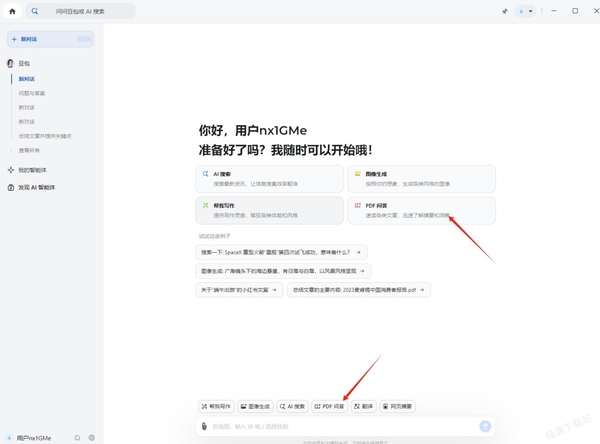
Task: Select the 翻译 skill chip
Action: (x=364, y=406)
